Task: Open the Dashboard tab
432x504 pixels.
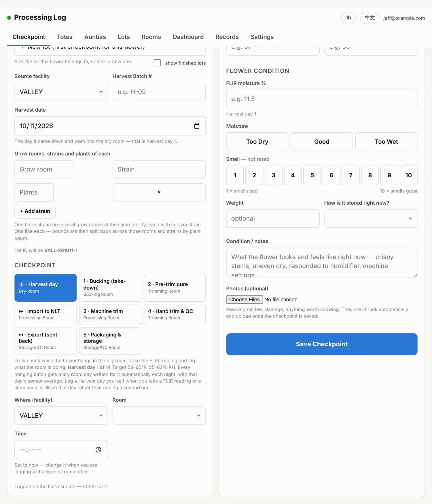Action: pyautogui.click(x=188, y=37)
